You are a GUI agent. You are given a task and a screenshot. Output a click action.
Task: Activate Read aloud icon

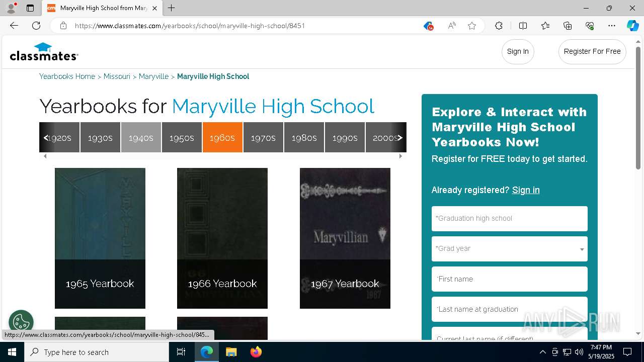point(452,26)
